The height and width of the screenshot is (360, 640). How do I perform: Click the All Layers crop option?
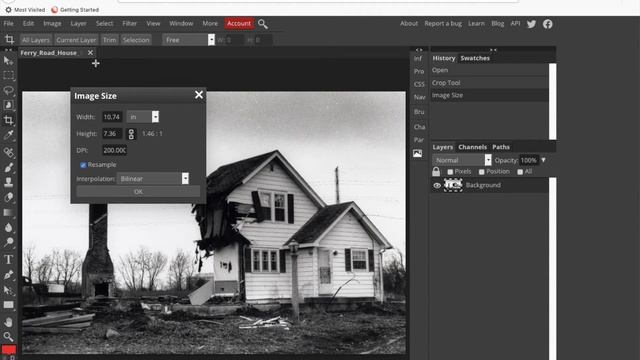tap(36, 40)
